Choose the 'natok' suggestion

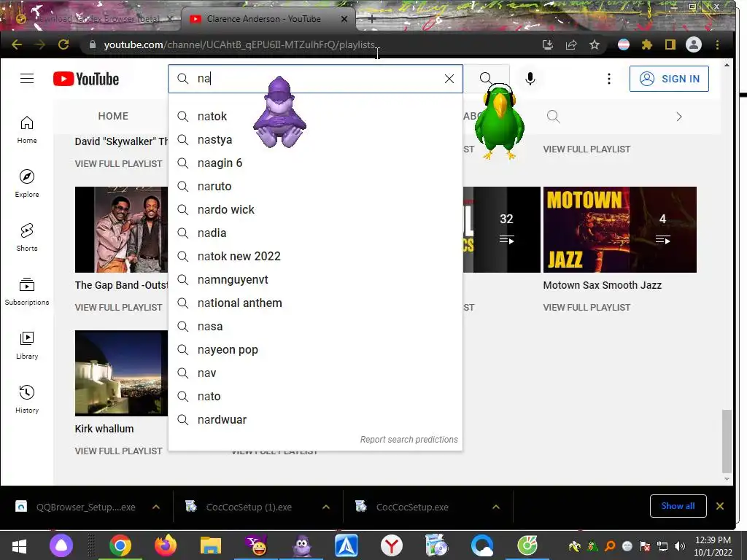315,116
